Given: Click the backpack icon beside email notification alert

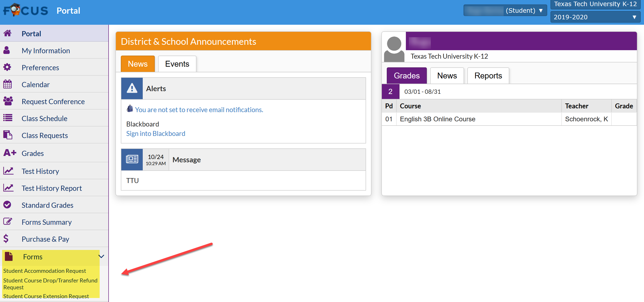Looking at the screenshot, I should click(x=130, y=109).
